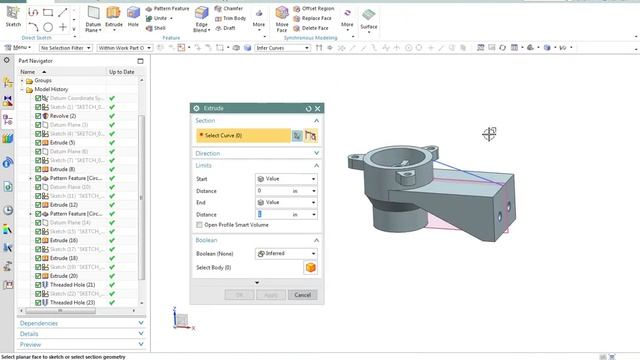Select the line sketch tool
Image resolution: width=640 pixels, height=360 pixels.
(62, 13)
